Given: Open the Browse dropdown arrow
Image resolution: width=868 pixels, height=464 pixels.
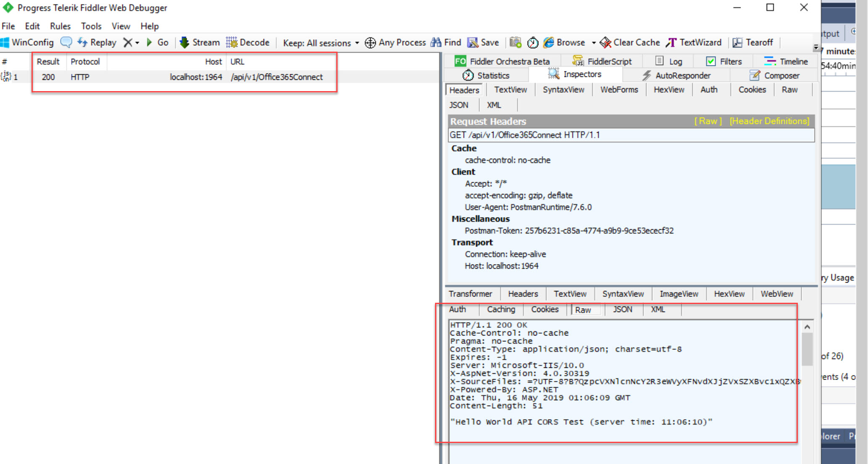Looking at the screenshot, I should tap(594, 43).
